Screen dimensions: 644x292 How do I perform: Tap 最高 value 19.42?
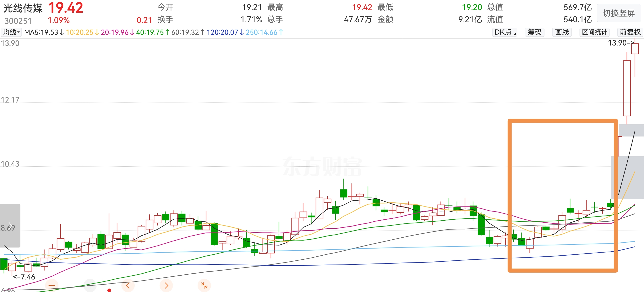coord(362,7)
